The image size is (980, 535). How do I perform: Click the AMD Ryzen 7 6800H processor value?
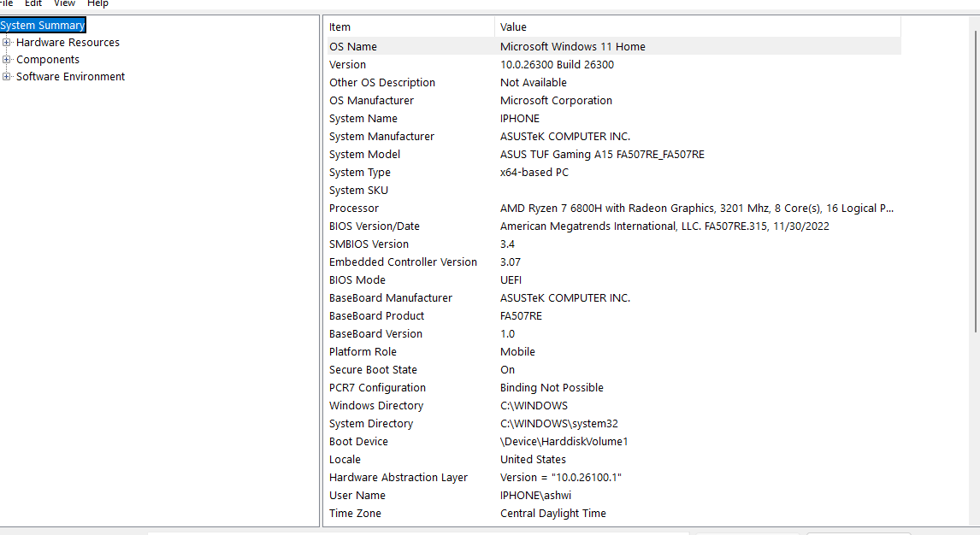[x=697, y=209]
